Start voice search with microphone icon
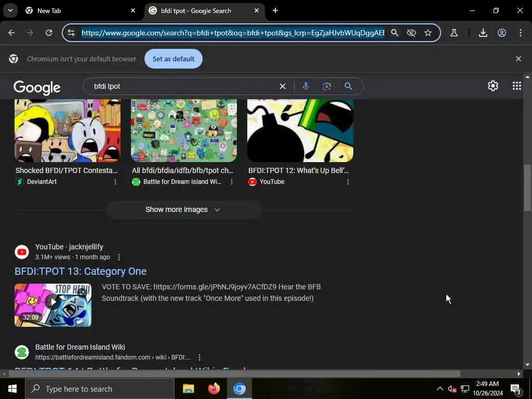Image resolution: width=532 pixels, height=399 pixels. click(305, 86)
